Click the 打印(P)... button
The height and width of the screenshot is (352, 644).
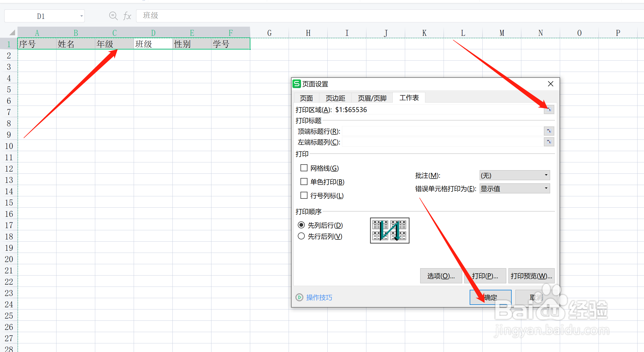point(485,276)
